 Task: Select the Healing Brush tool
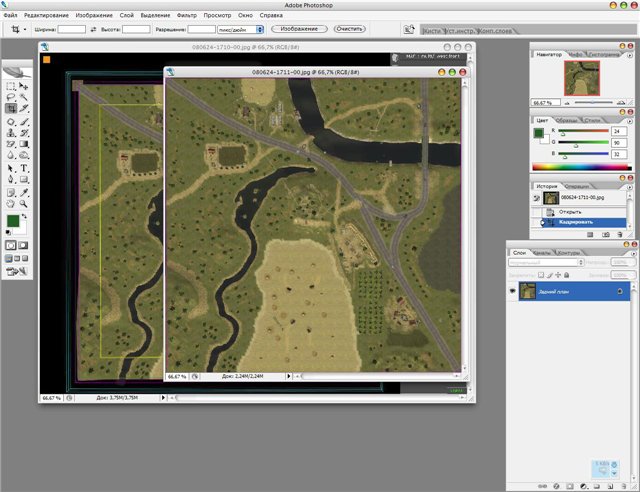[11, 122]
